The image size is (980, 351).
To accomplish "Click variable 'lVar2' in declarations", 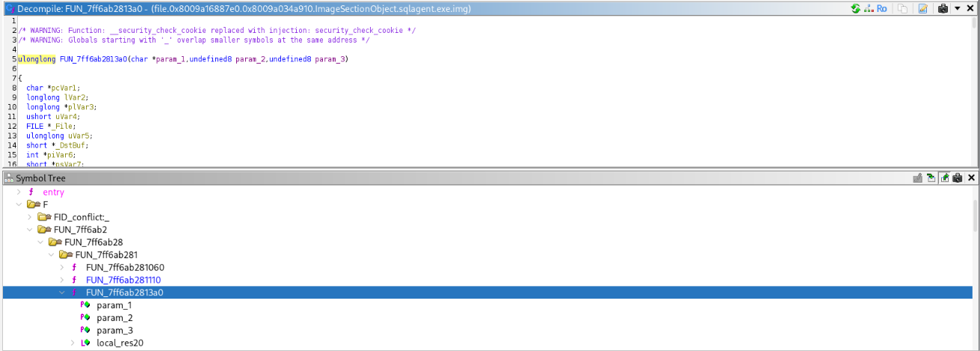I will [75, 97].
